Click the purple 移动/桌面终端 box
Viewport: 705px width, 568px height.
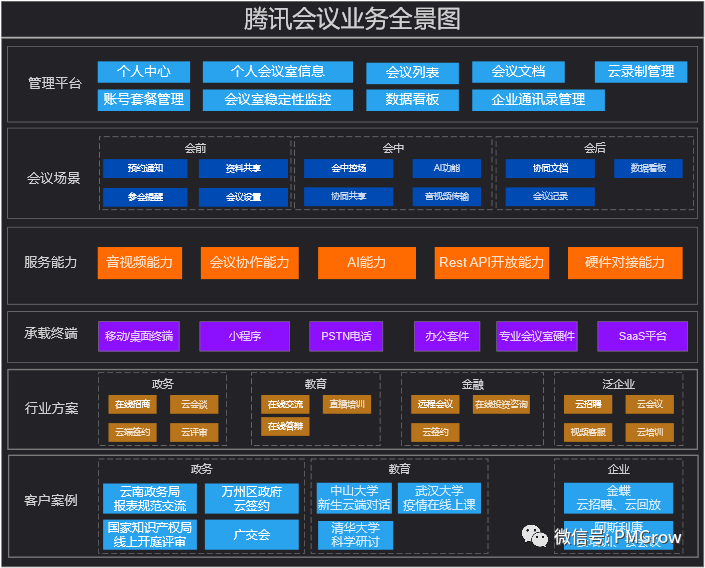point(139,336)
